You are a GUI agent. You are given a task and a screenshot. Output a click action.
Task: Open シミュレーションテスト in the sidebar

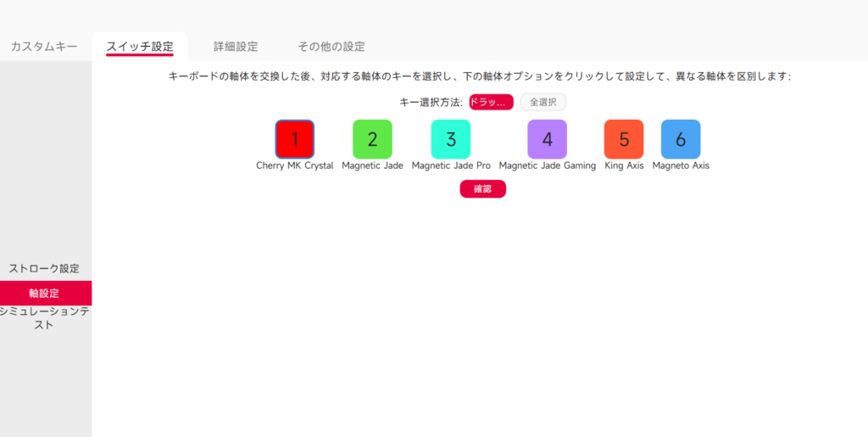tap(44, 318)
